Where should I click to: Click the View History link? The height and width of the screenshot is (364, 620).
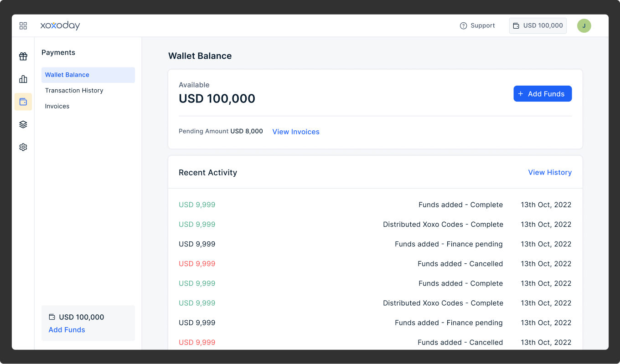pos(550,172)
